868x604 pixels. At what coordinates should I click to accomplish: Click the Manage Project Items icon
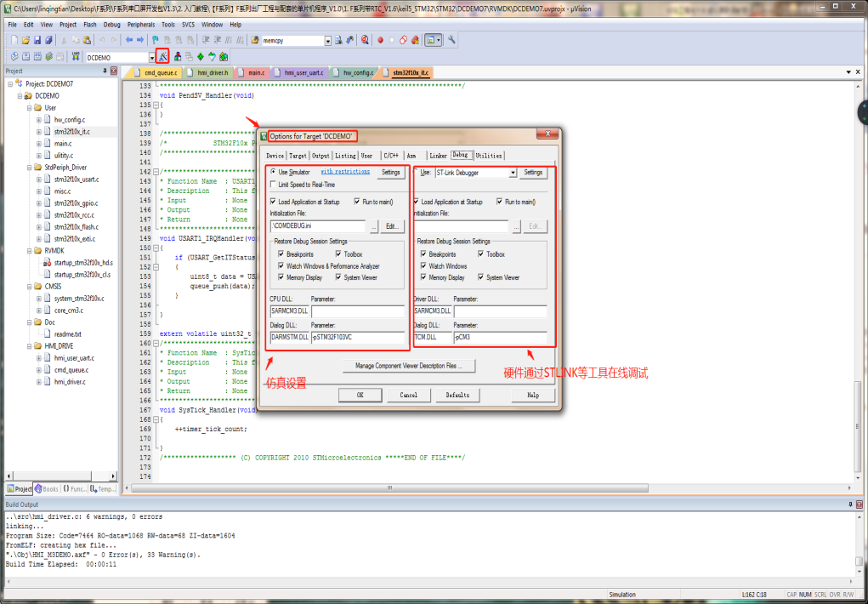(177, 57)
